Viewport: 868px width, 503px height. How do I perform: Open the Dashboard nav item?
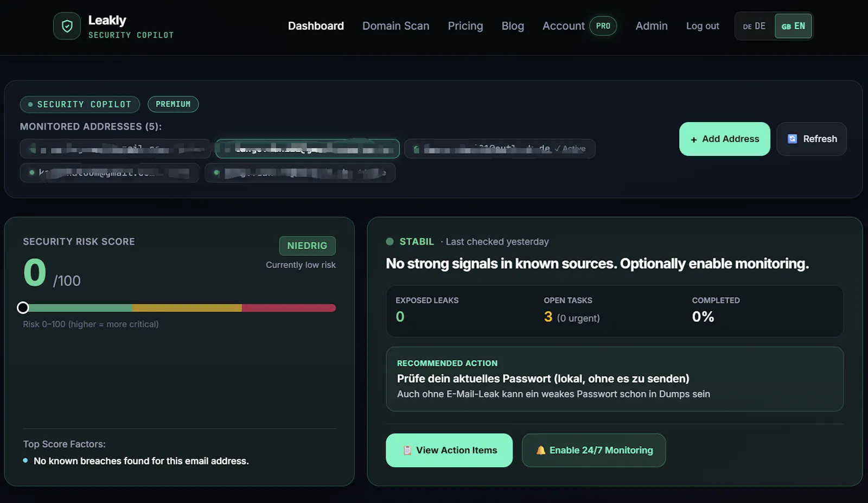click(x=316, y=26)
